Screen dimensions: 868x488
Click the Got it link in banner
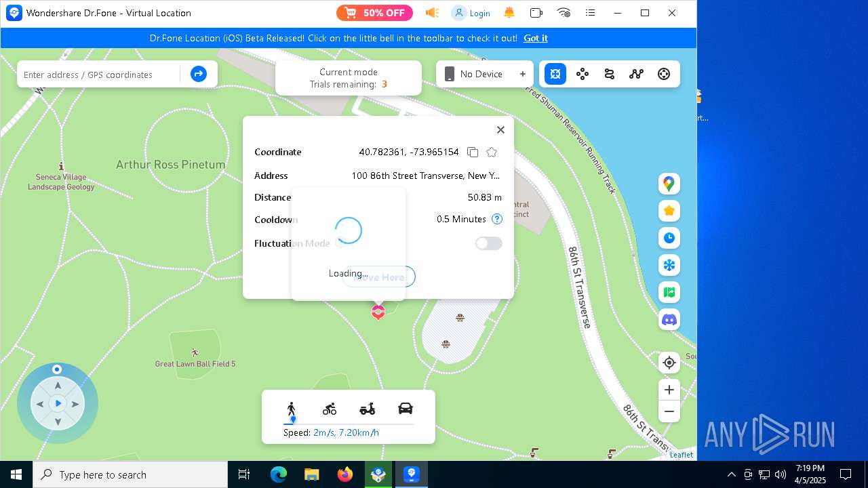(x=536, y=38)
